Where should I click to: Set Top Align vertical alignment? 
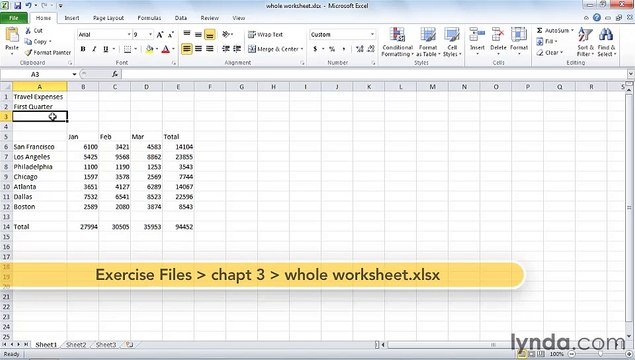[187, 34]
